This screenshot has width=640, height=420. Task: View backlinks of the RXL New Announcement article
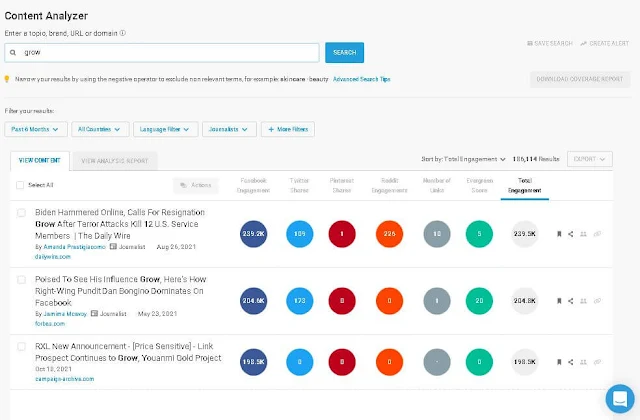(597, 362)
